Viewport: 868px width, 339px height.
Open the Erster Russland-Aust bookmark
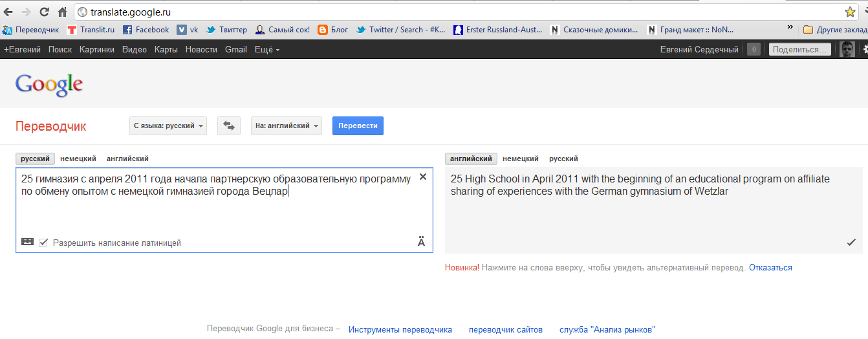click(498, 30)
